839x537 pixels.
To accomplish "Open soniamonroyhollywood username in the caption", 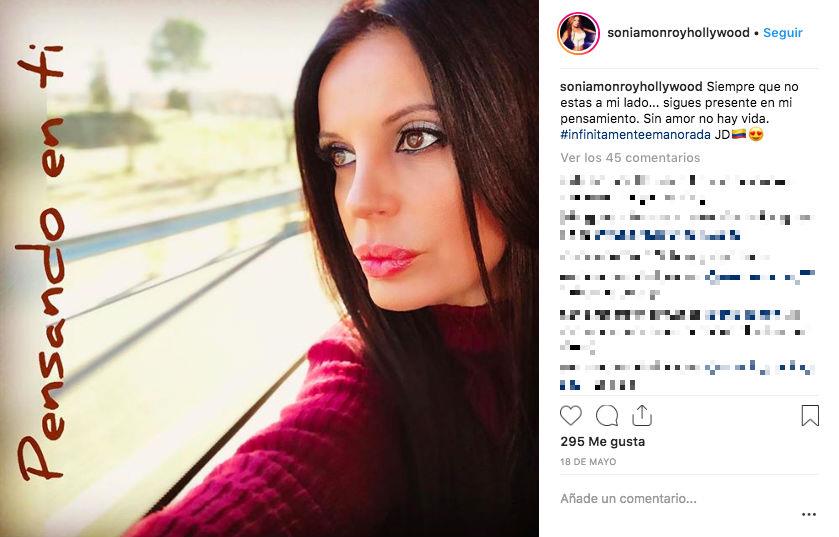I will coord(631,87).
